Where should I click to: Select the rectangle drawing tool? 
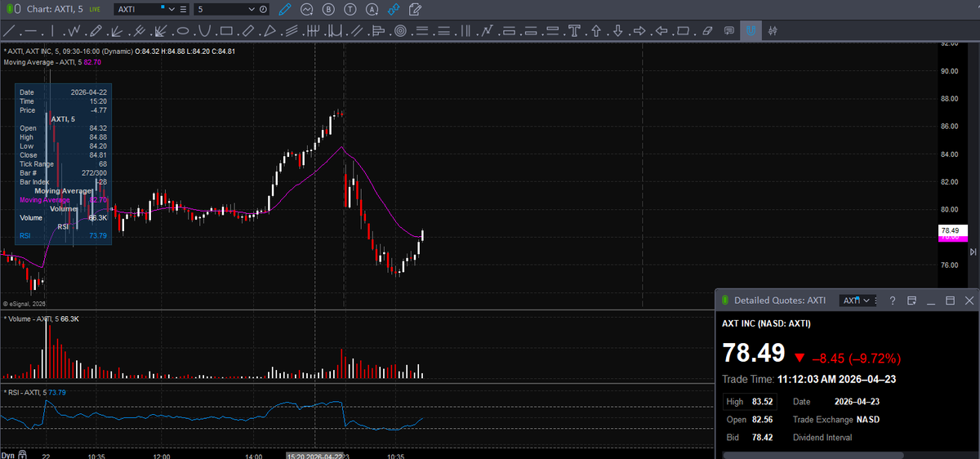pyautogui.click(x=226, y=31)
